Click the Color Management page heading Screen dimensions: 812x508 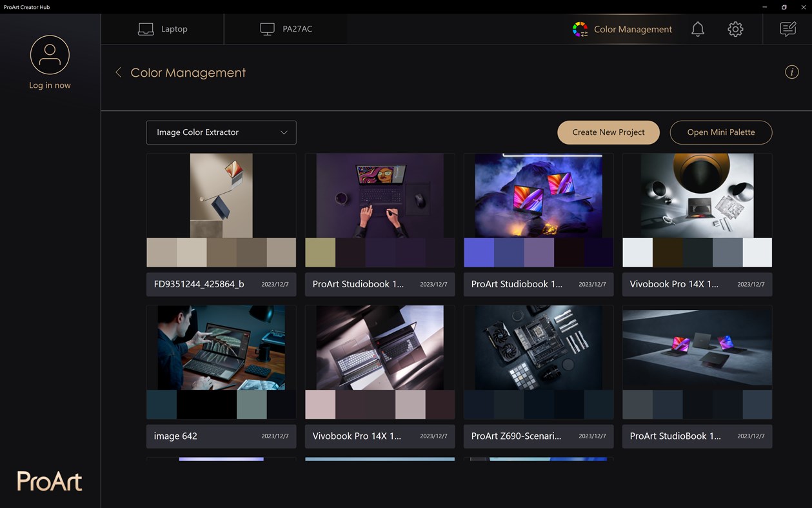tap(188, 73)
